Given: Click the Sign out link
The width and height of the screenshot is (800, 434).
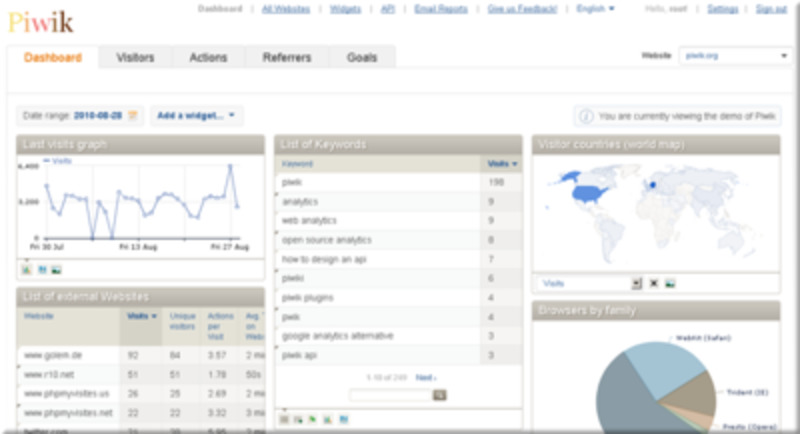Looking at the screenshot, I should [x=771, y=9].
